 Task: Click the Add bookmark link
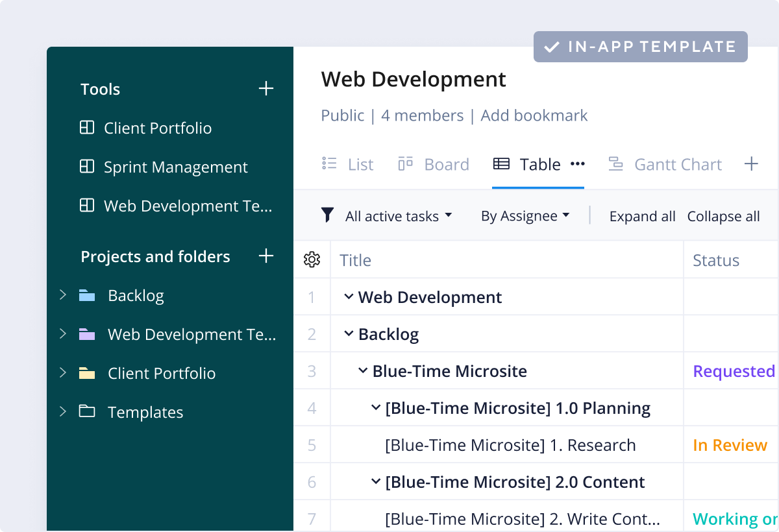tap(534, 115)
